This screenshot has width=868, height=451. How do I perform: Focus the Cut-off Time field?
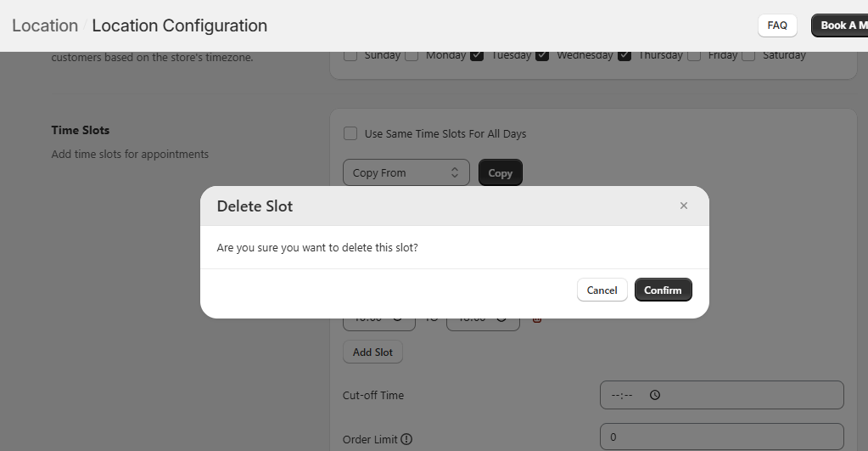[x=721, y=395]
